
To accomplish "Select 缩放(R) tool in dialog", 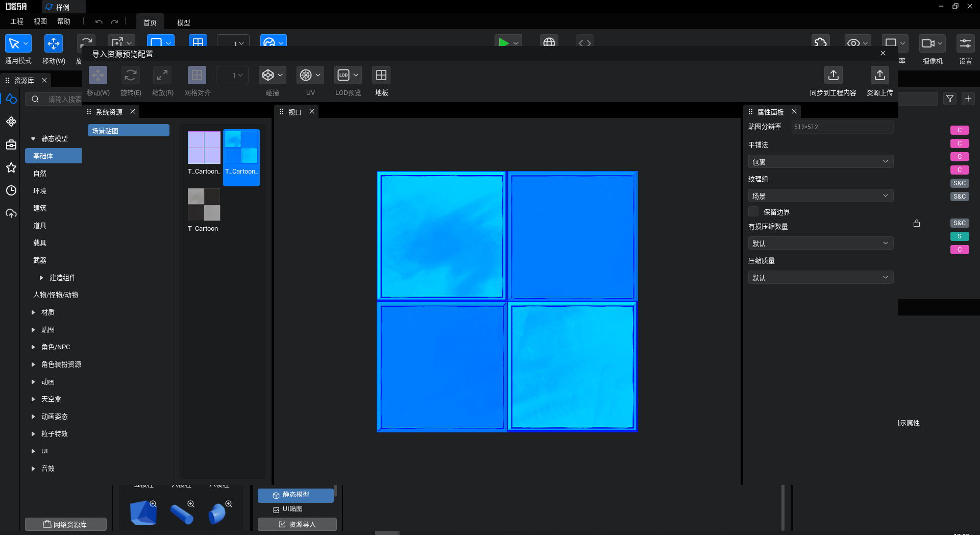I will tap(162, 75).
